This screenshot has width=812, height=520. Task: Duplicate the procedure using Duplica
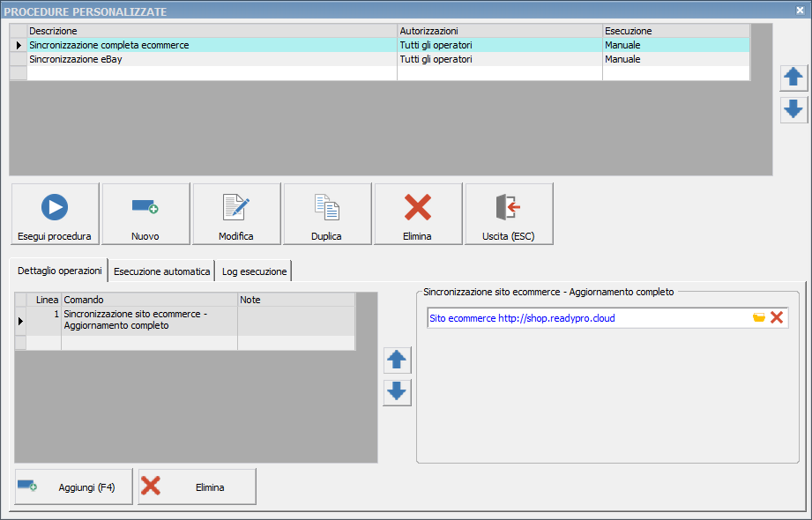[327, 214]
